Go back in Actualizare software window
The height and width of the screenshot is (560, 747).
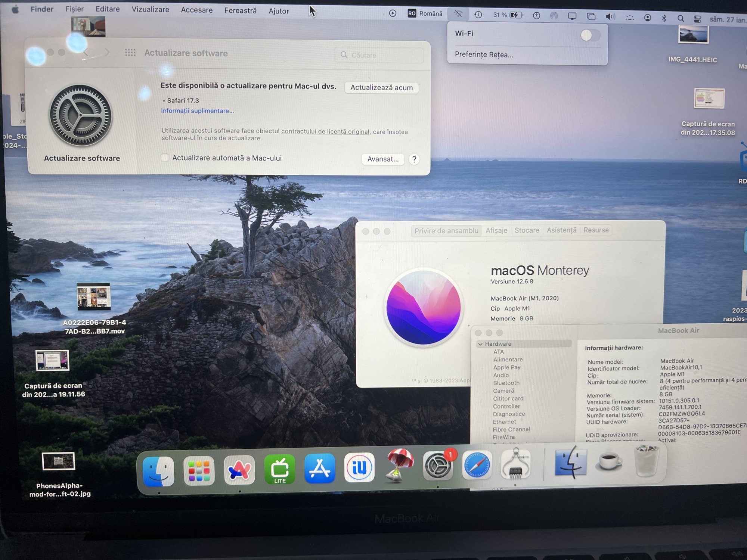click(86, 52)
